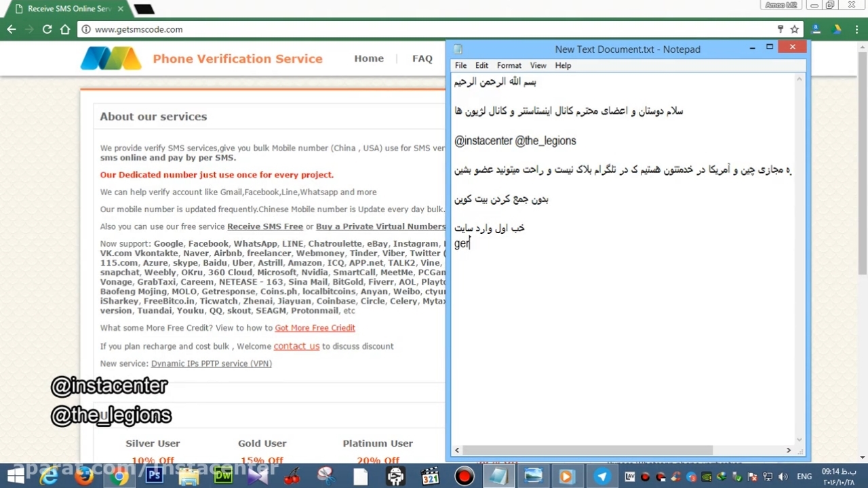This screenshot has height=488, width=868.
Task: Launch Telegram from the taskbar
Action: point(601,476)
